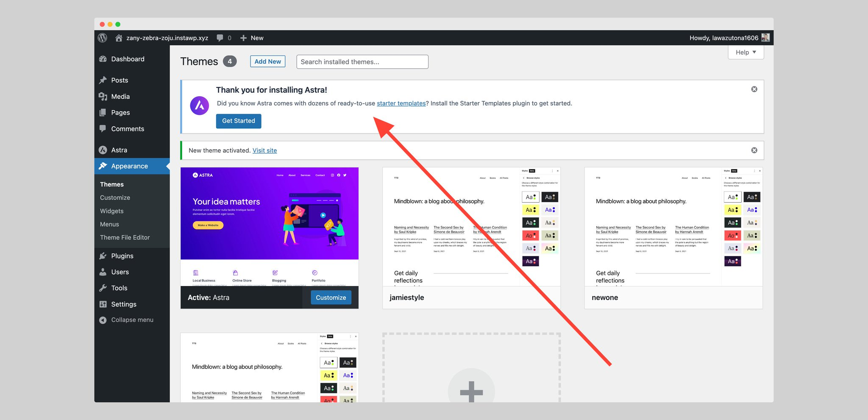Open the Media library icon
The height and width of the screenshot is (420, 868).
tap(103, 96)
